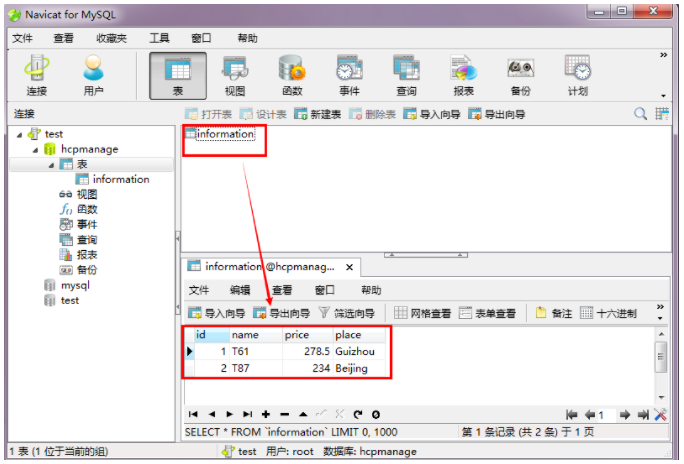Screen dimensions: 684x464
Task: Click the Guizhou cell
Action: click(359, 351)
